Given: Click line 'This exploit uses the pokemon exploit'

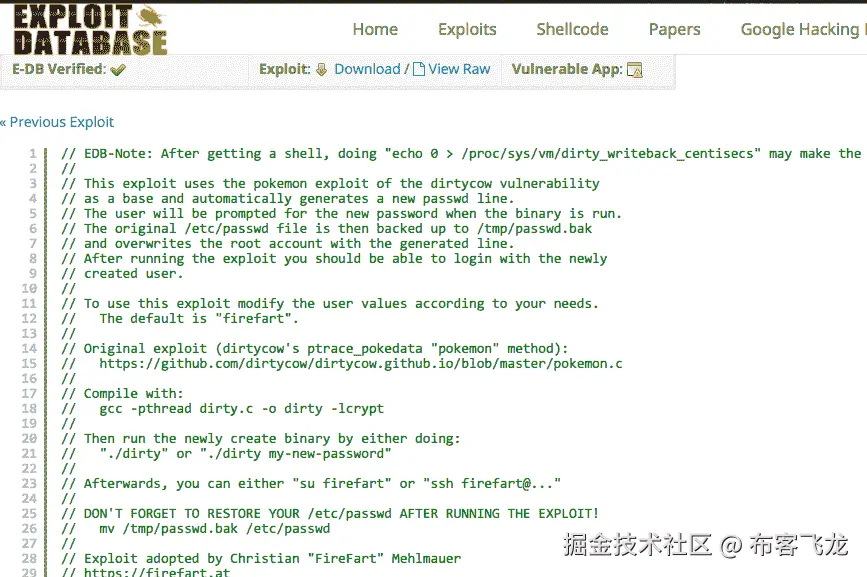Looking at the screenshot, I should coord(330,183).
